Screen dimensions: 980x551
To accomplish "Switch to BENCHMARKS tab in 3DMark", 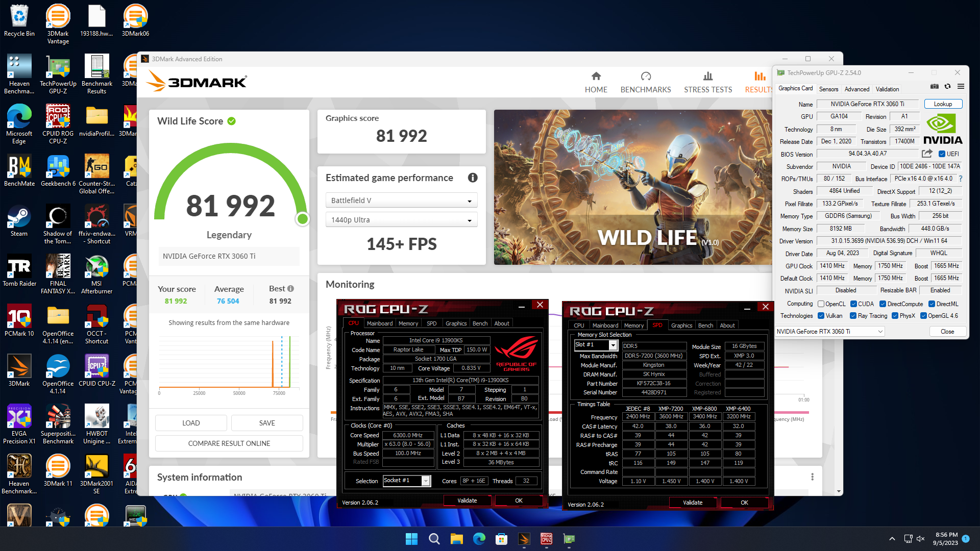I will pyautogui.click(x=646, y=82).
